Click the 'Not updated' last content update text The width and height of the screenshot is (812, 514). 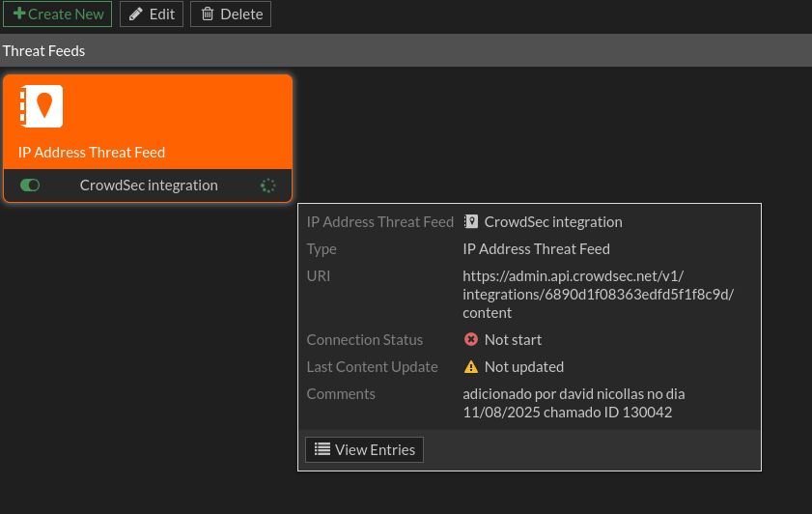pyautogui.click(x=524, y=367)
